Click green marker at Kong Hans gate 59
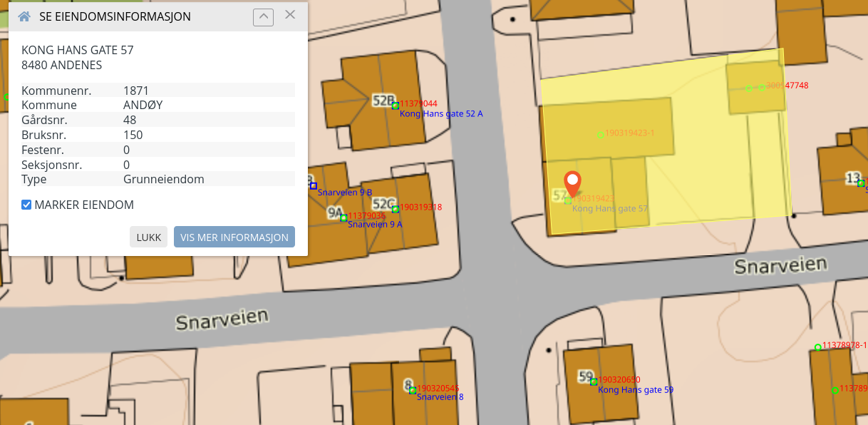Viewport: 868px width, 425px height. coord(594,382)
